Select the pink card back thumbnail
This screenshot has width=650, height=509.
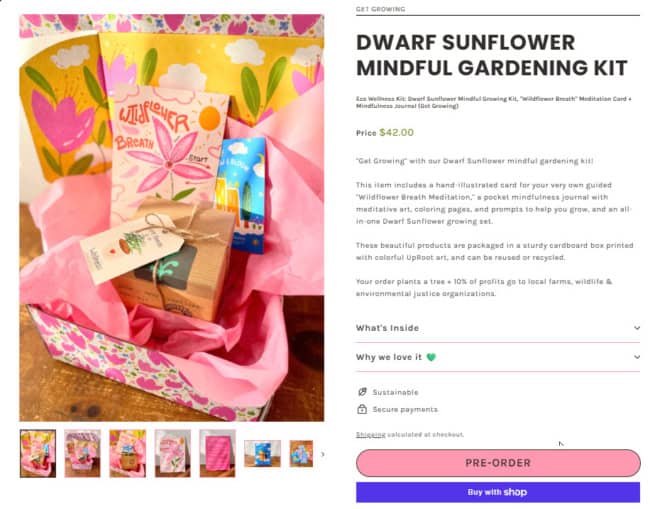pyautogui.click(x=218, y=453)
